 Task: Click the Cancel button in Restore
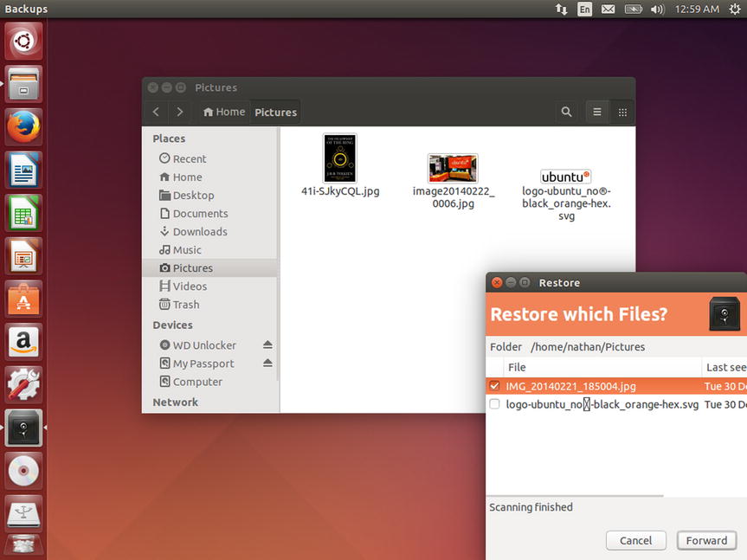point(635,540)
